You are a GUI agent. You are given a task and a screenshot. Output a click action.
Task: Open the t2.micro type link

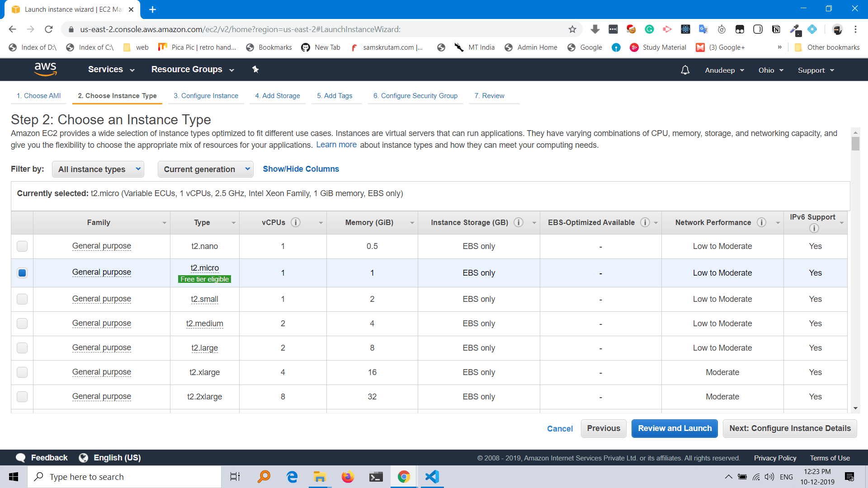(205, 268)
